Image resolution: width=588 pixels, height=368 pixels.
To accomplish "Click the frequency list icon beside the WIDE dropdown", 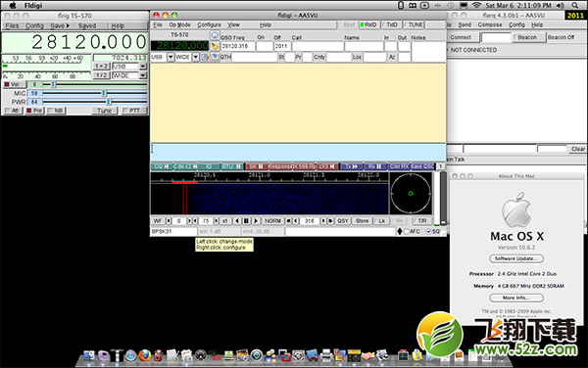I will point(205,57).
